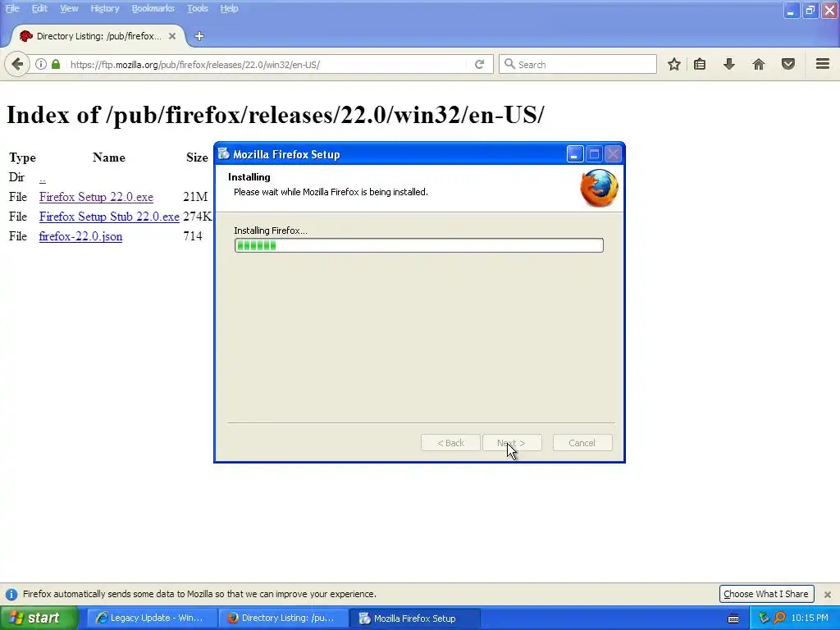840x630 pixels.
Task: Open the Windows start button
Action: pos(39,619)
